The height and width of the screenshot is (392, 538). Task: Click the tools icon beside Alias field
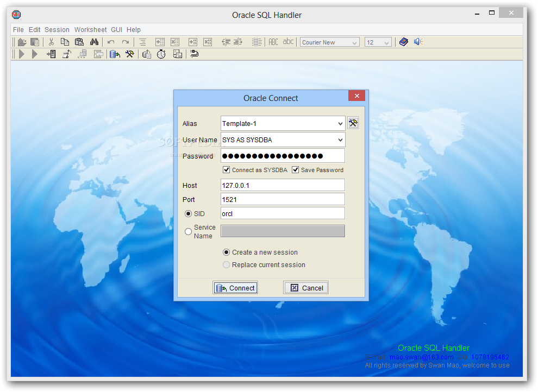point(353,123)
